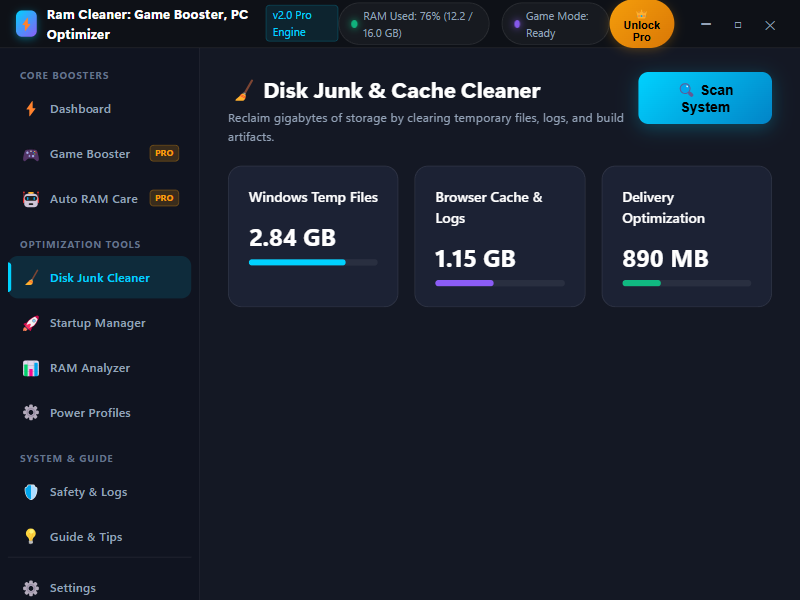This screenshot has width=800, height=600.
Task: Click the orange Unlock Pro button
Action: [x=642, y=24]
